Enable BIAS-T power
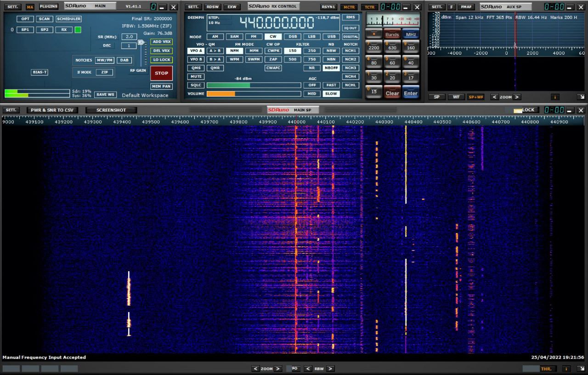The image size is (588, 375). click(x=40, y=72)
